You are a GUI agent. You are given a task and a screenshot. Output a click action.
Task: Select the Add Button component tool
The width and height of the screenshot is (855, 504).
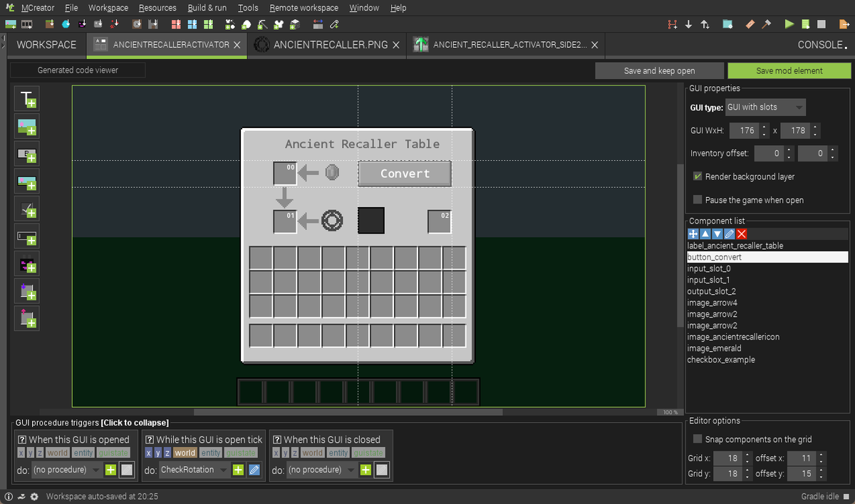pos(26,154)
